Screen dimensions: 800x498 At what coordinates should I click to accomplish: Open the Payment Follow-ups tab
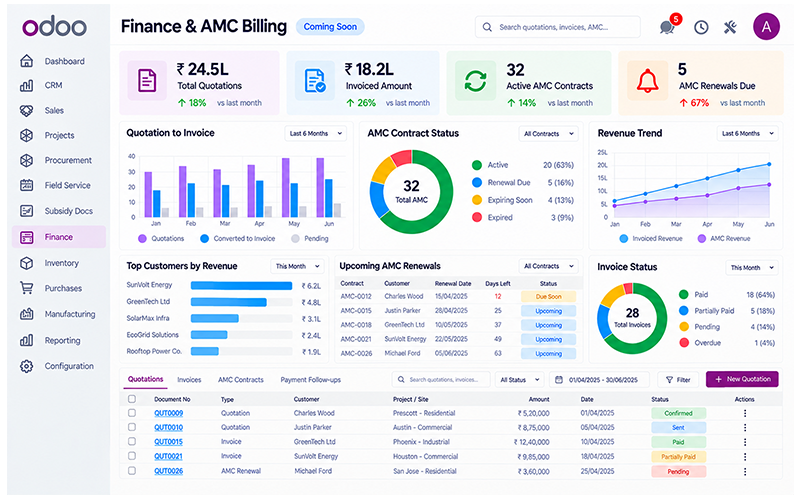pyautogui.click(x=310, y=380)
